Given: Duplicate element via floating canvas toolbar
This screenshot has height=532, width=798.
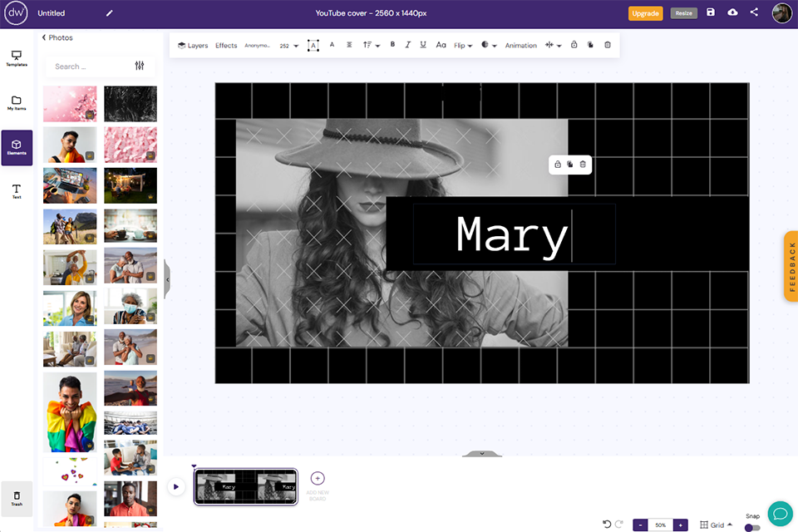Looking at the screenshot, I should 570,165.
